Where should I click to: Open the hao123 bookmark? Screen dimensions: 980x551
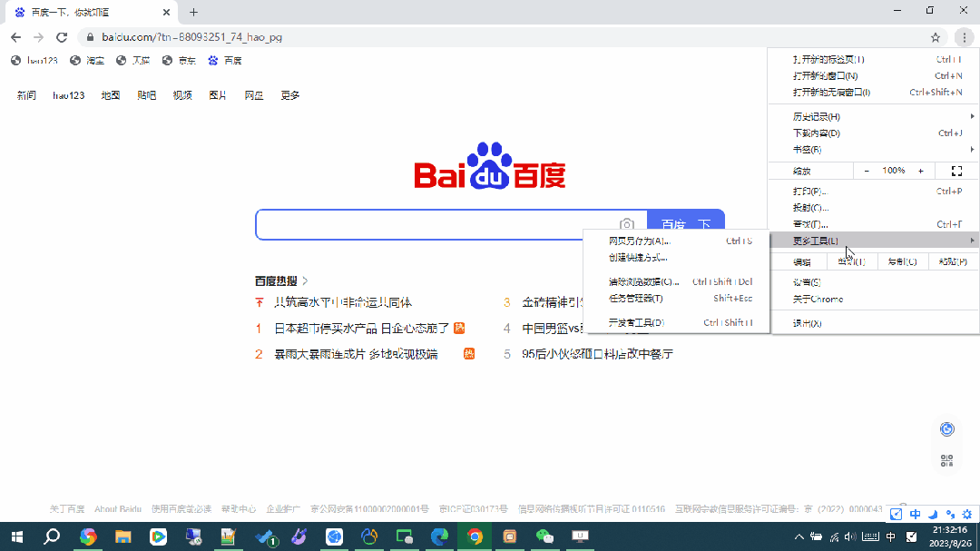[x=34, y=61]
